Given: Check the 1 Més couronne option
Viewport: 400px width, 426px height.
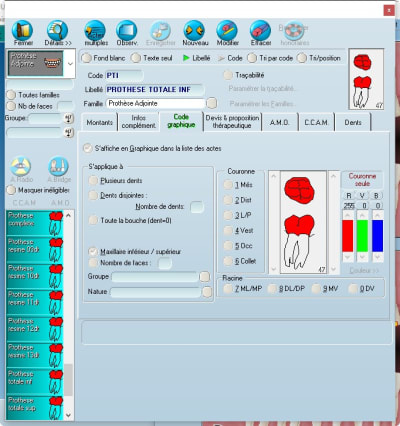Looking at the screenshot, I should point(228,184).
